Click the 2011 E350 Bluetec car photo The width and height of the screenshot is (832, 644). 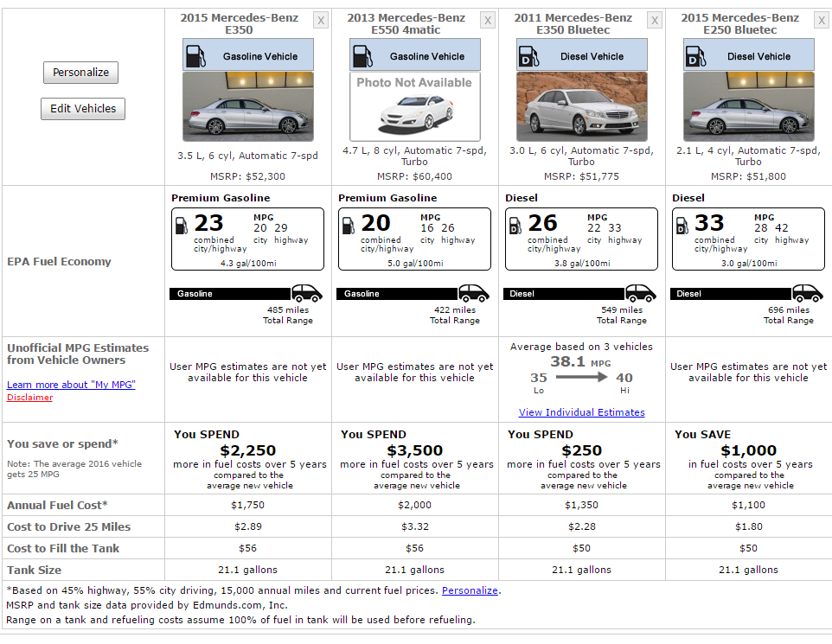(582, 106)
